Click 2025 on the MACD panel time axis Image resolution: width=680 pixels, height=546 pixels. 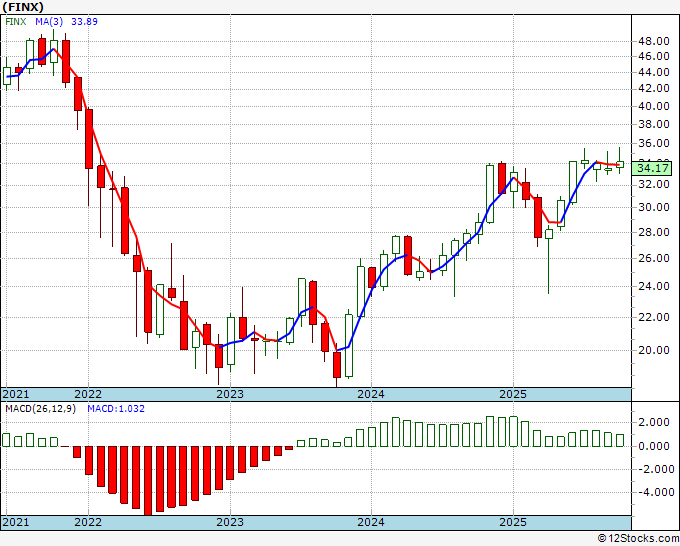click(513, 522)
